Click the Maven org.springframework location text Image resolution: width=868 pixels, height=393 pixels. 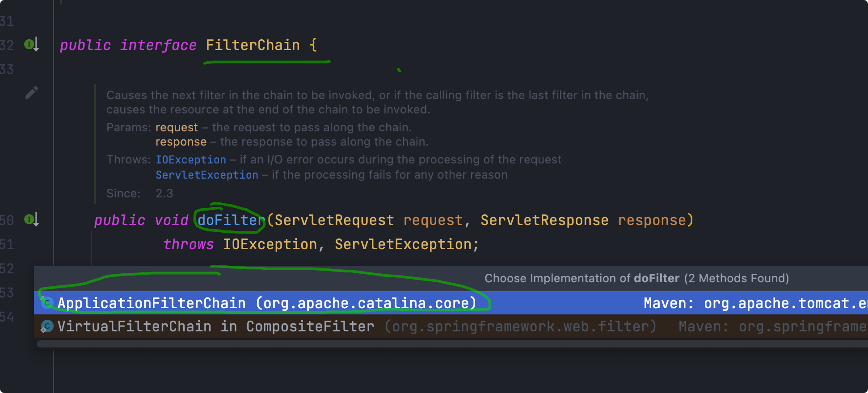773,326
